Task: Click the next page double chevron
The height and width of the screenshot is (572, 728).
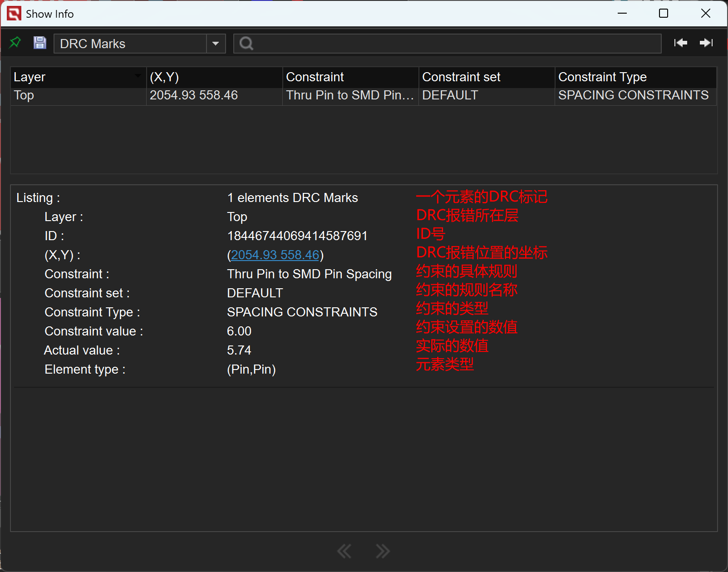Action: pos(383,551)
